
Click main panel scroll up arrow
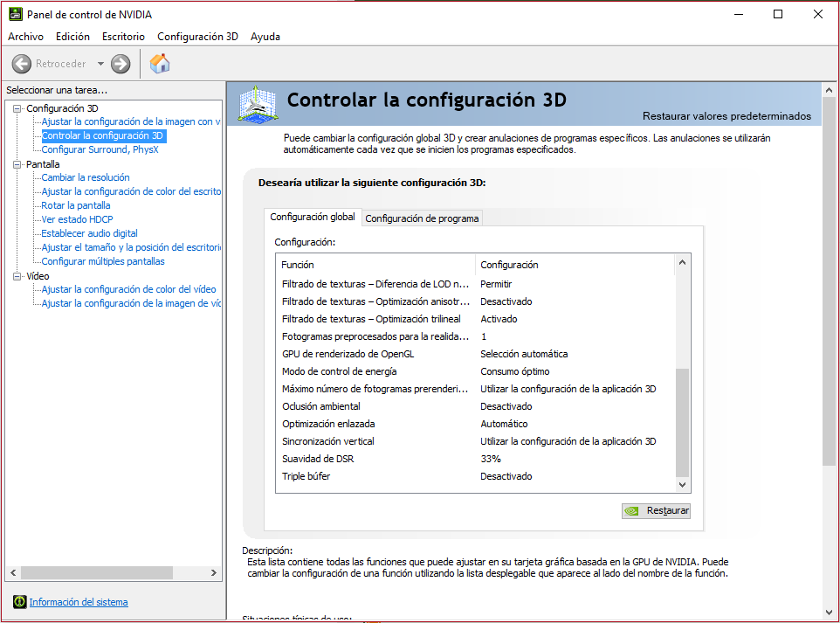click(829, 90)
